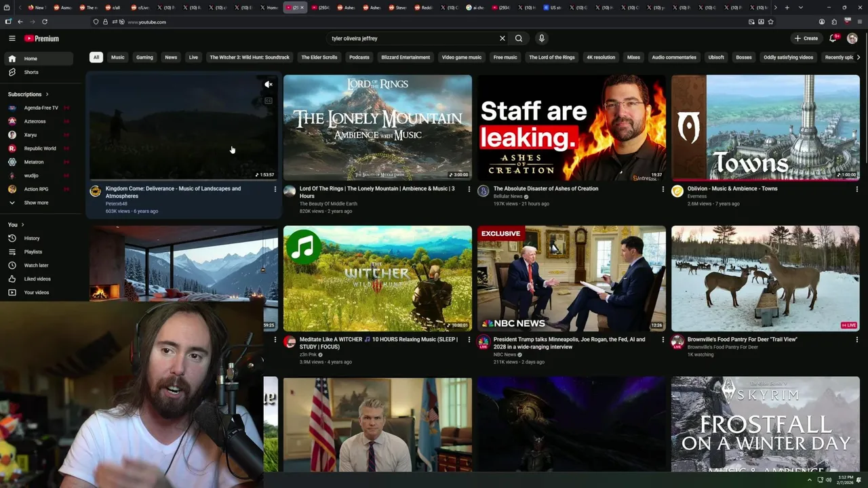Open the notifications bell
Screen dimensions: 868x488
pos(833,39)
